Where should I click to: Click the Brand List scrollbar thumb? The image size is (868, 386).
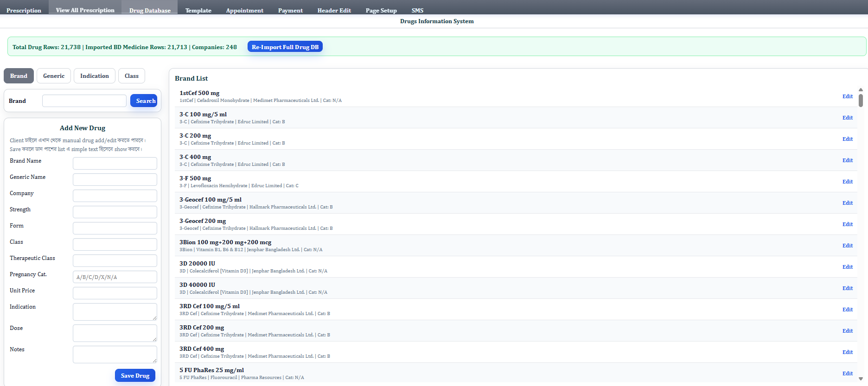861,100
